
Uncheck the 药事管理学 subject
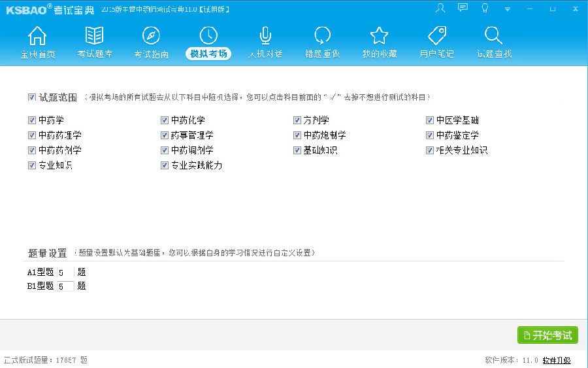164,135
